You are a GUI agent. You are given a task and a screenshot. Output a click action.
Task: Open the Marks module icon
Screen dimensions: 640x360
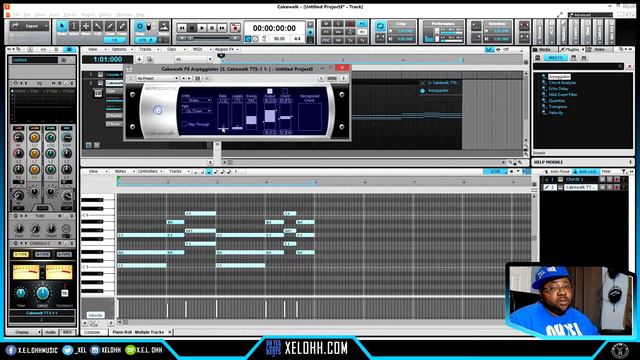[x=164, y=27]
